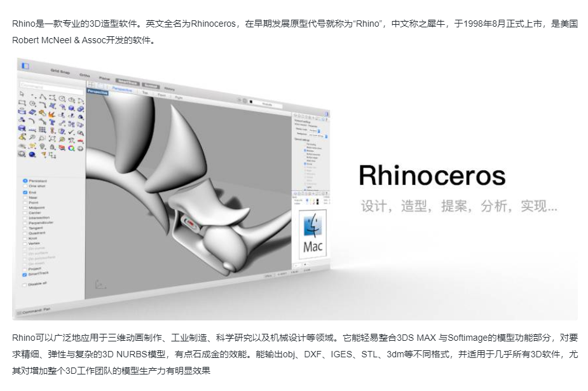
Task: Enable the Knot osnap checkbox
Action: pos(25,238)
